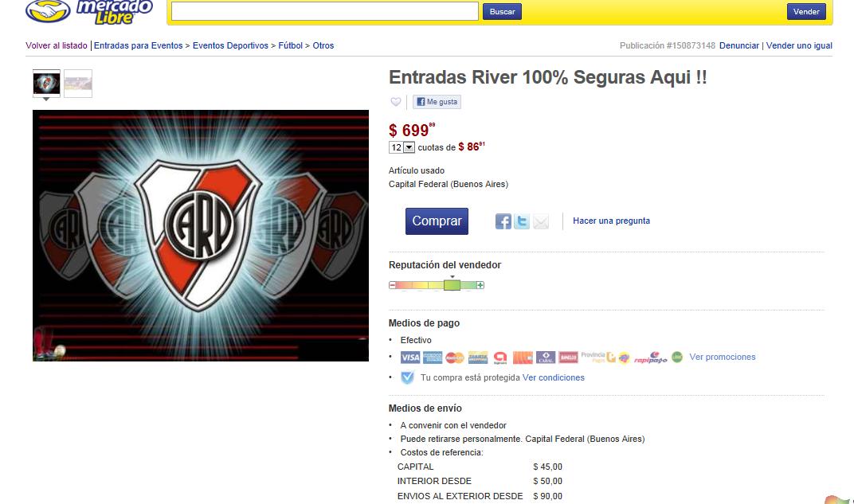Open Hacer una pregunta link
The width and height of the screenshot is (854, 504).
611,221
